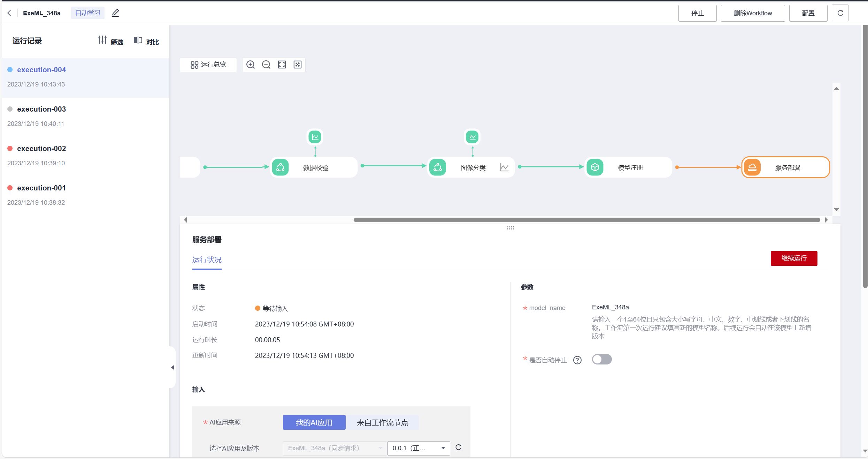Click help question mark beside 是否自动停止
The width and height of the screenshot is (868, 459).
tap(577, 360)
